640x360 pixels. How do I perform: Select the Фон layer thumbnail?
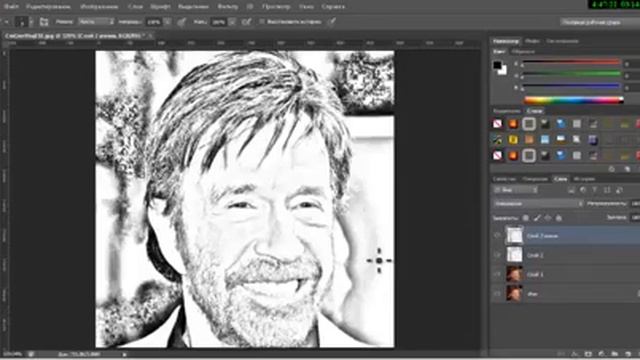click(x=514, y=293)
